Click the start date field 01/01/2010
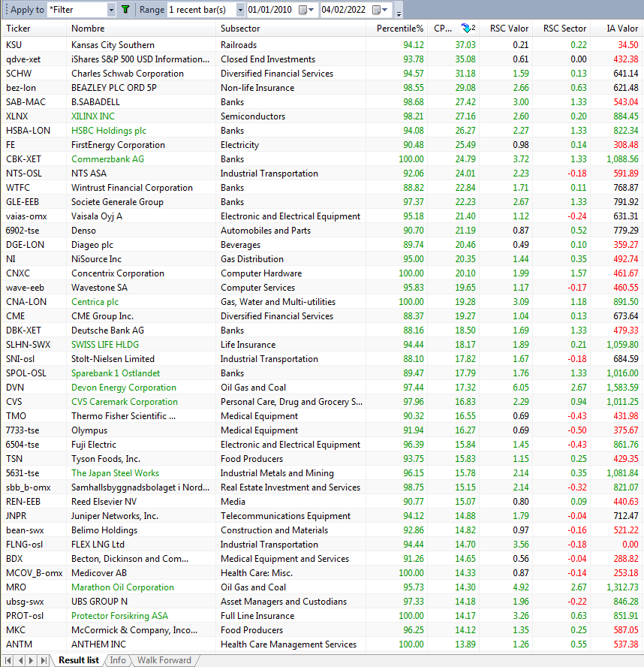644x667 pixels. pos(270,10)
